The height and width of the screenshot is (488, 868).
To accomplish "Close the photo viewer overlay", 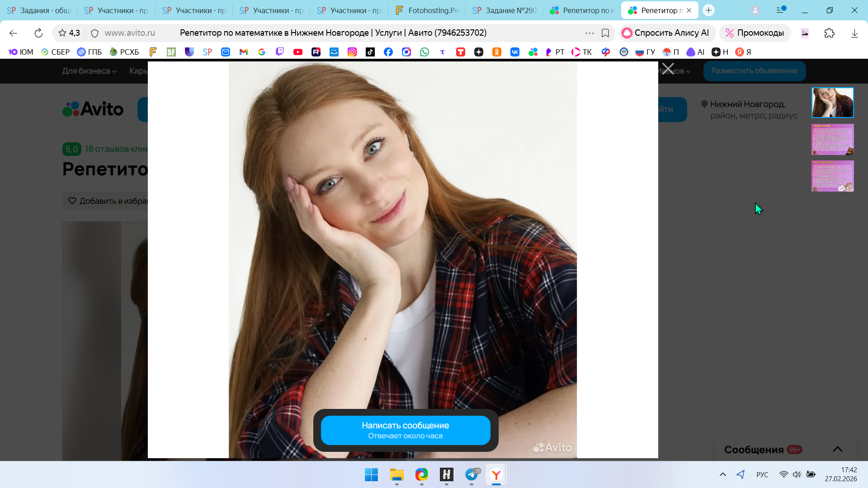I will pos(668,69).
